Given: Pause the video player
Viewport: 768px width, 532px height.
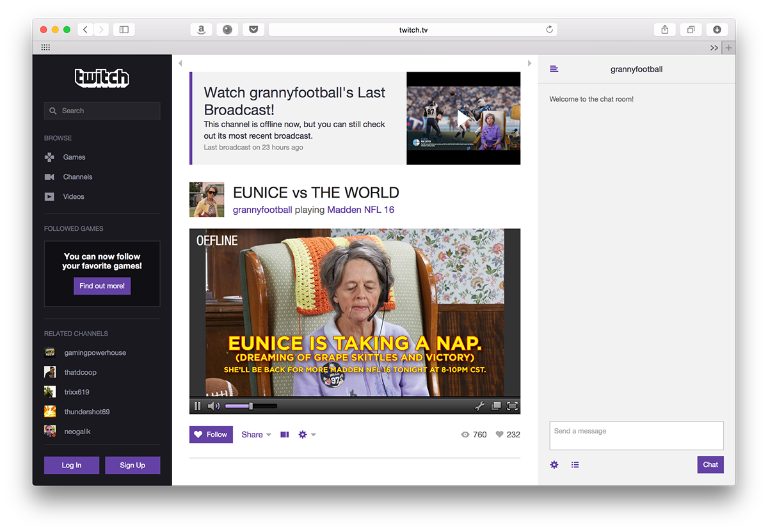Looking at the screenshot, I should tap(197, 406).
